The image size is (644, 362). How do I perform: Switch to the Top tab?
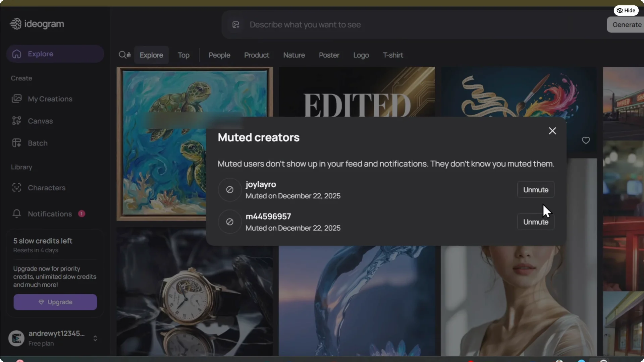click(x=184, y=55)
